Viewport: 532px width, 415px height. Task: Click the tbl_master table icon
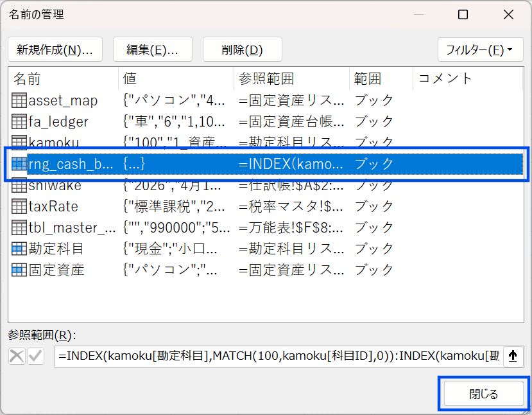[x=19, y=227]
